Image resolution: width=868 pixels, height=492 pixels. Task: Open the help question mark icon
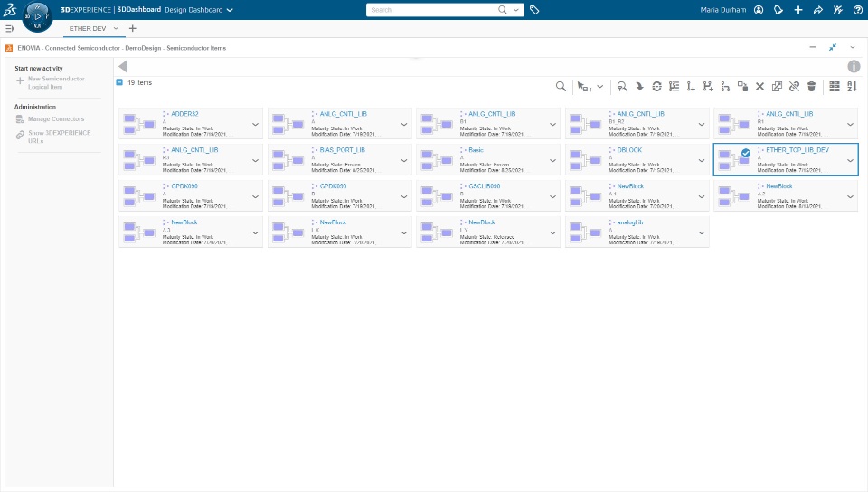(857, 10)
